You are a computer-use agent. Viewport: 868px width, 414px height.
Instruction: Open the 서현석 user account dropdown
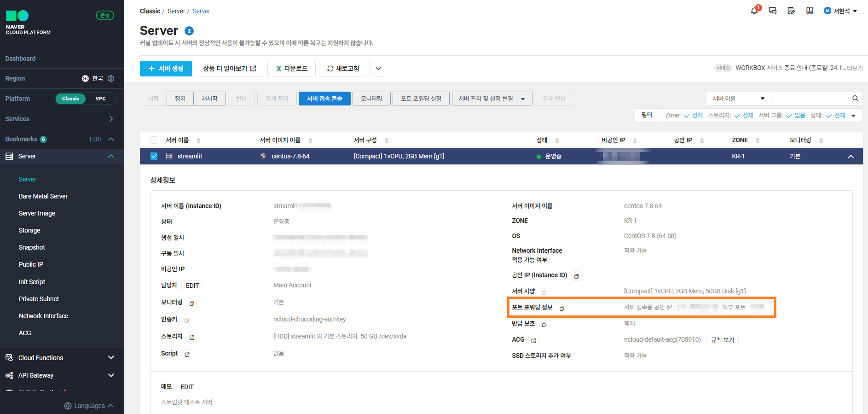point(840,11)
